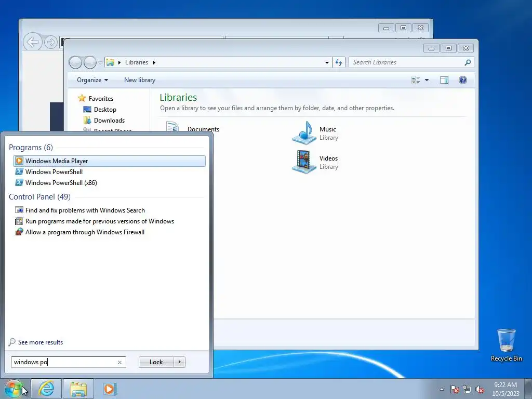The image size is (532, 399).
Task: Expand the shutdown options arrow beside Lock
Action: (179, 362)
